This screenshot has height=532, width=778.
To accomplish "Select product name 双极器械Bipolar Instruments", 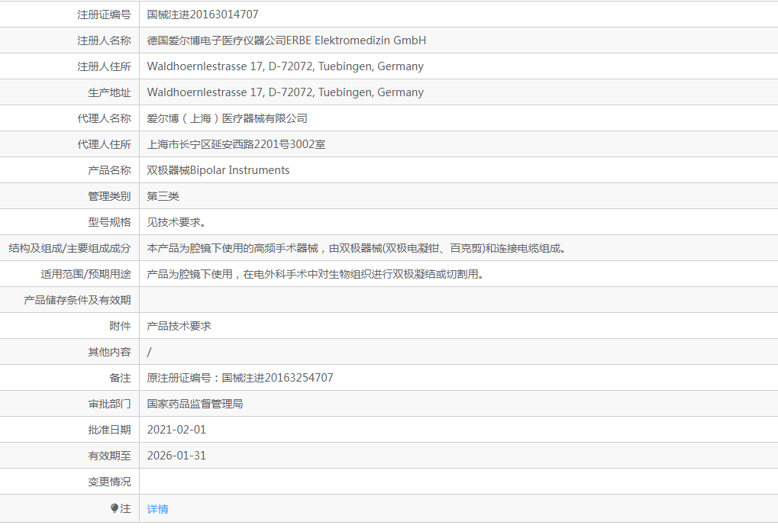I will 218,170.
